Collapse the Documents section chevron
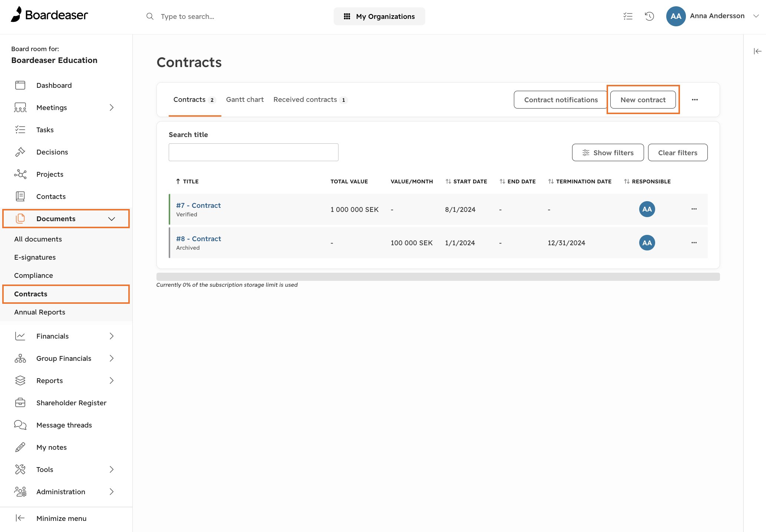Screen dimensions: 766x532 tap(112, 219)
